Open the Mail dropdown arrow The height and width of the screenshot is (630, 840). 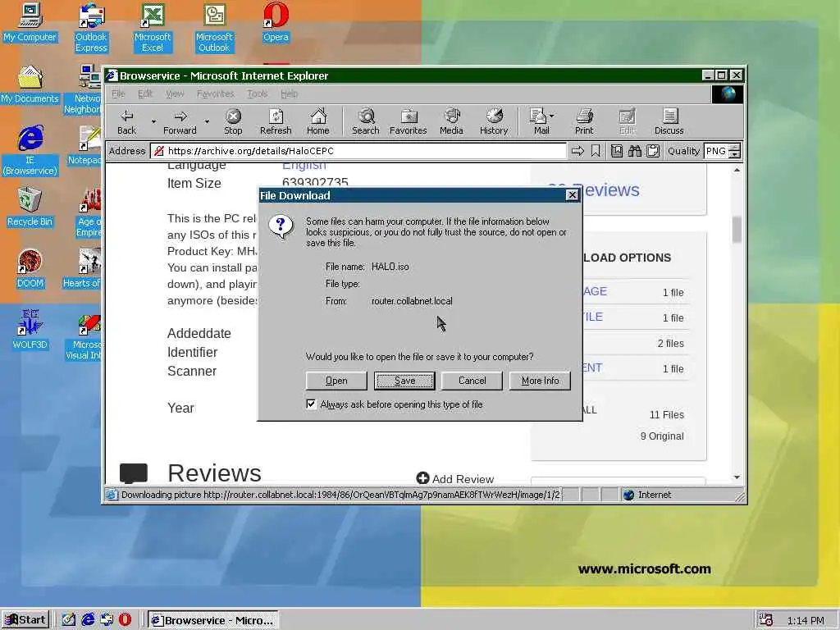coord(552,116)
